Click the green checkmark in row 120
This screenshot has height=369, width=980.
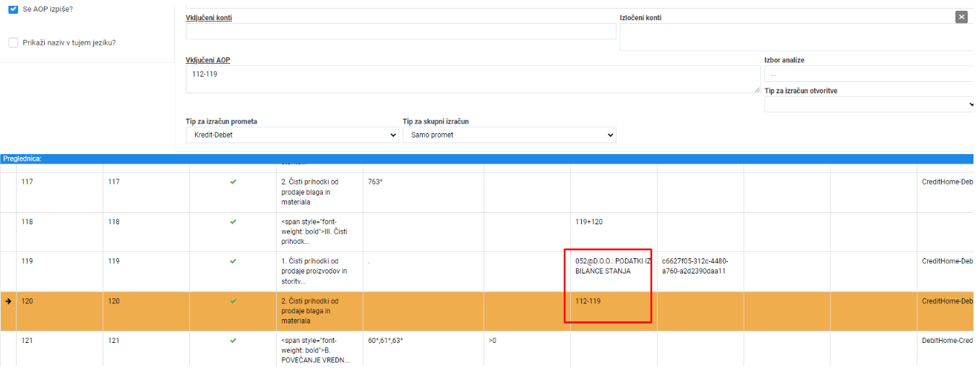233,301
